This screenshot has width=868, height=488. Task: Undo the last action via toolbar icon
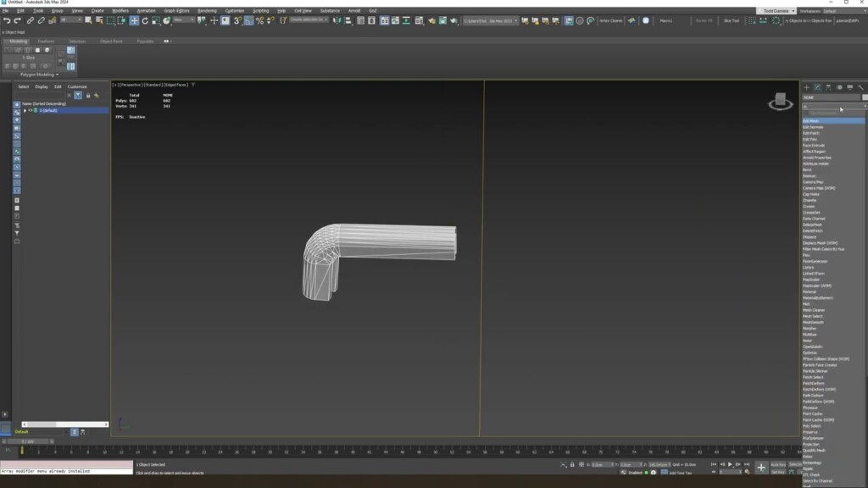(8, 21)
